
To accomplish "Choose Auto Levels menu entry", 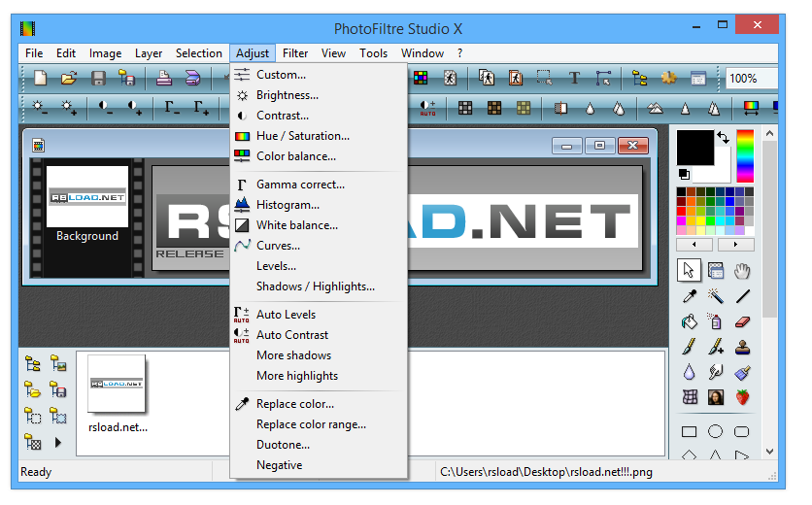I will pyautogui.click(x=319, y=315).
